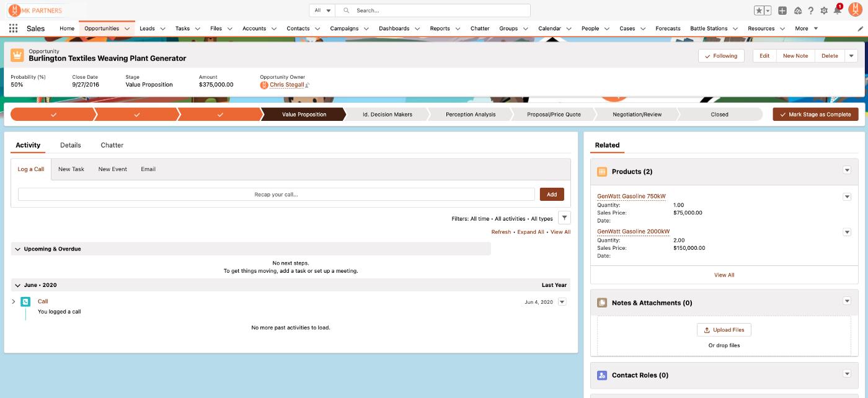The height and width of the screenshot is (398, 868).
Task: Select the New Task tab
Action: coord(71,169)
